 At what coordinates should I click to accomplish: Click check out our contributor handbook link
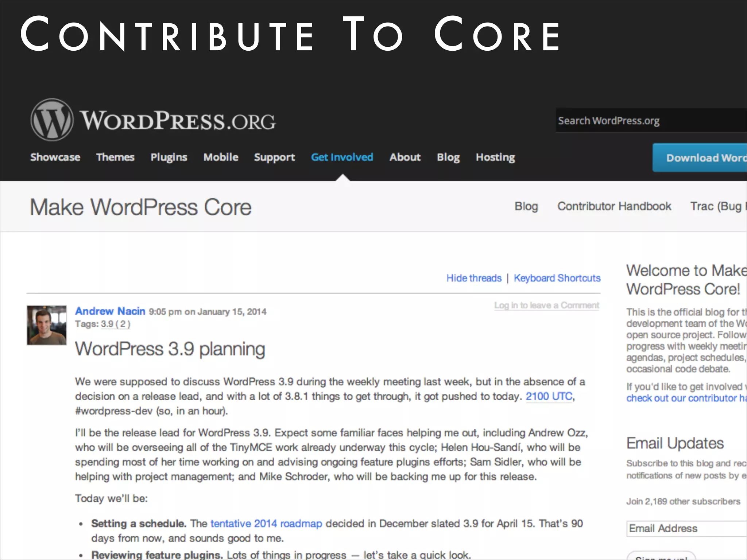(x=687, y=398)
